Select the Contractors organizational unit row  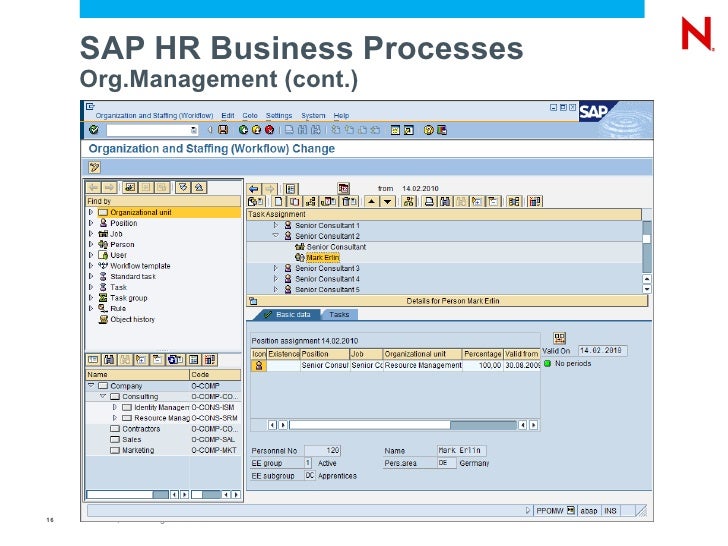click(x=163, y=429)
